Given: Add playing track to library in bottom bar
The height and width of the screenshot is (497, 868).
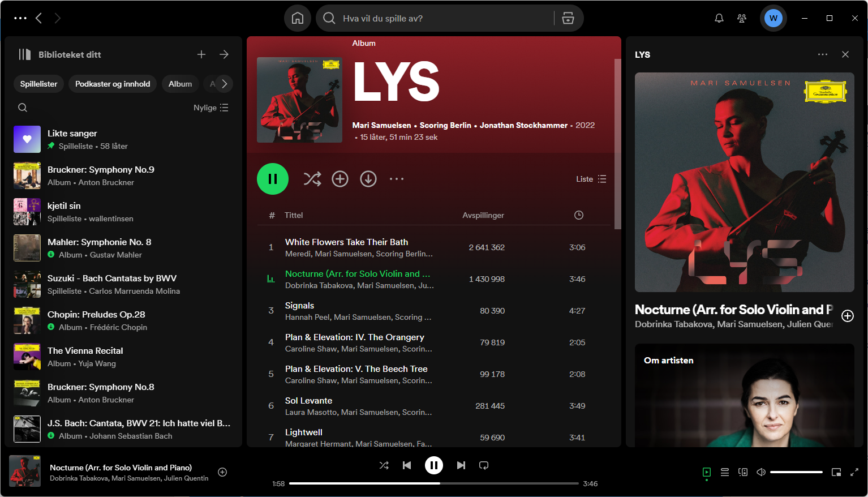Looking at the screenshot, I should pos(222,472).
